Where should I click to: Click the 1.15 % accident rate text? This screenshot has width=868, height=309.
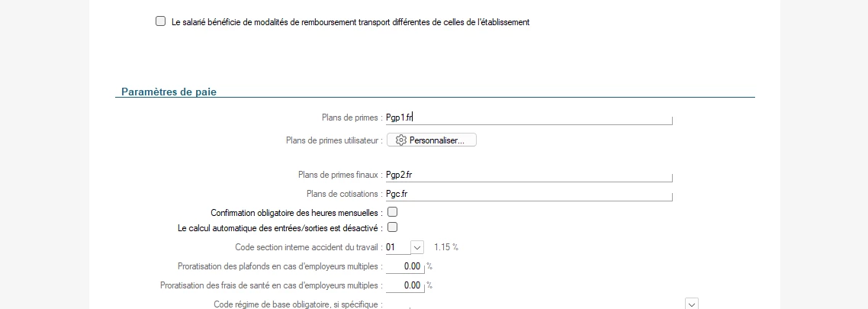[x=446, y=247]
